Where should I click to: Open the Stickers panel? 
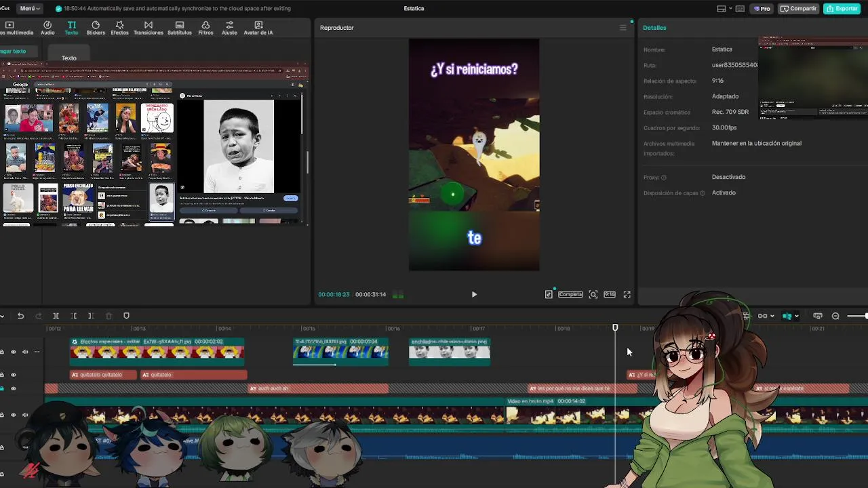click(96, 28)
